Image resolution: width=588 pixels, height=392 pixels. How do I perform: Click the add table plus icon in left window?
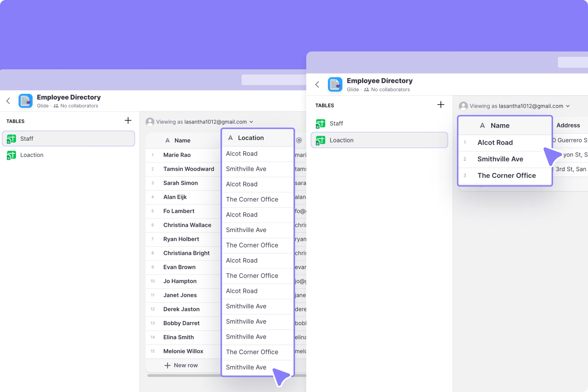click(128, 120)
